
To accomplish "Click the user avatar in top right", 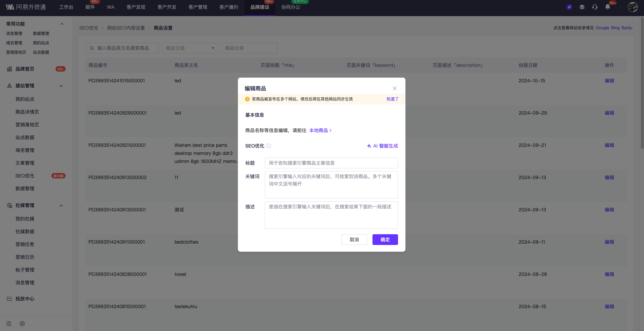I will [x=633, y=7].
